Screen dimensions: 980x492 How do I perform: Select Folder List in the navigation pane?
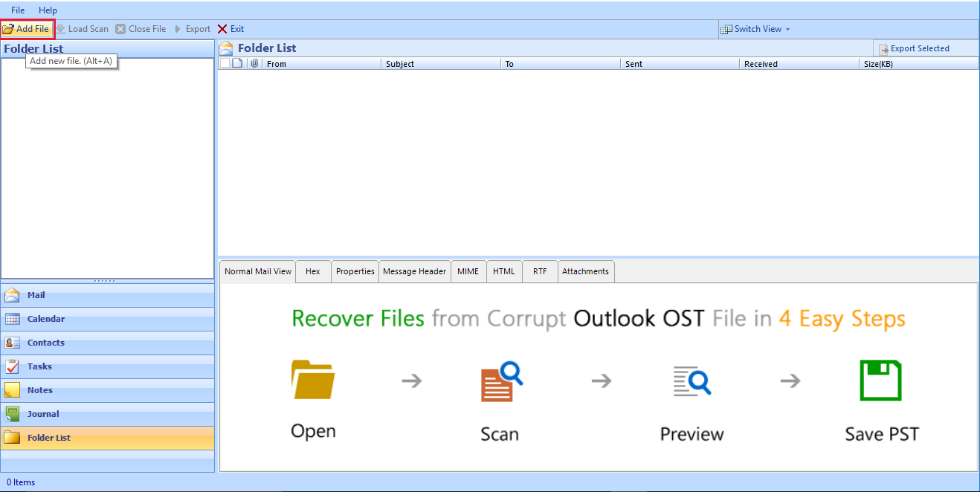click(108, 438)
